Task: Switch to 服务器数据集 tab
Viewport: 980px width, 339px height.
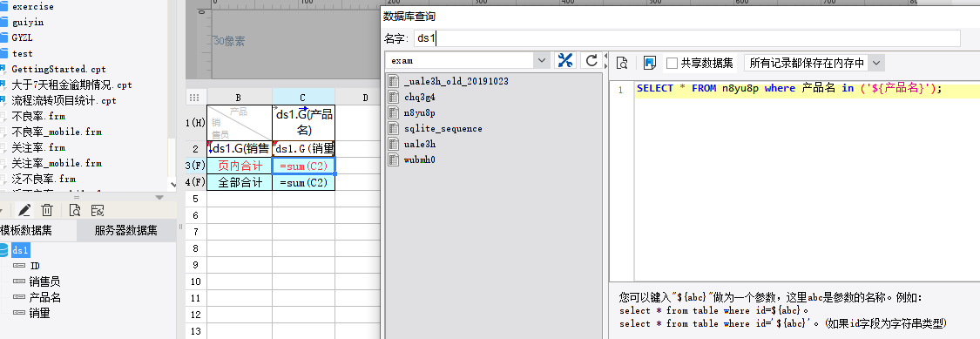Action: click(126, 231)
